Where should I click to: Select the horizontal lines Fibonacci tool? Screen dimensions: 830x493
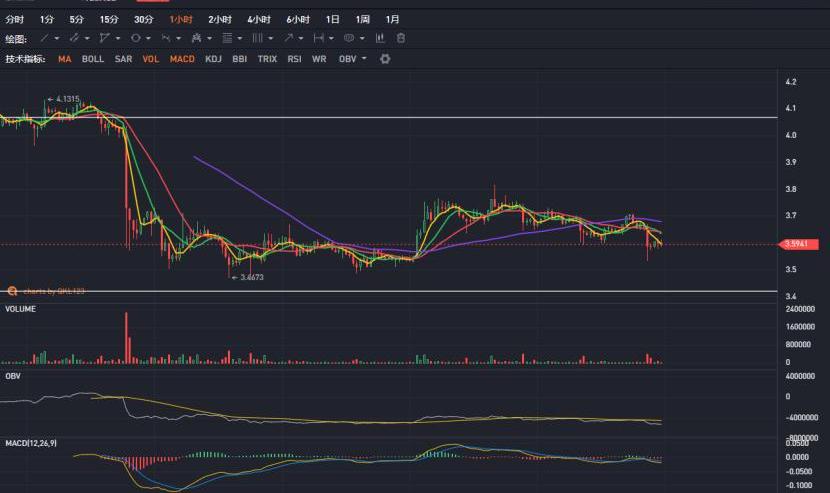(x=227, y=38)
